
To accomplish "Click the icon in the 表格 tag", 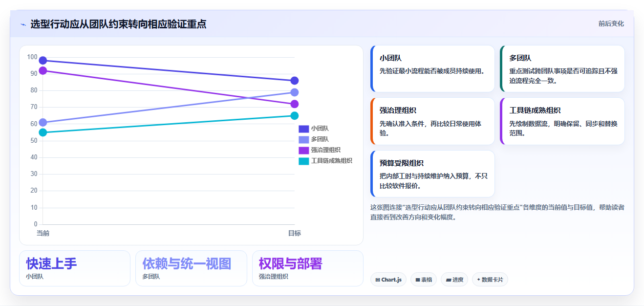I will click(x=418, y=280).
